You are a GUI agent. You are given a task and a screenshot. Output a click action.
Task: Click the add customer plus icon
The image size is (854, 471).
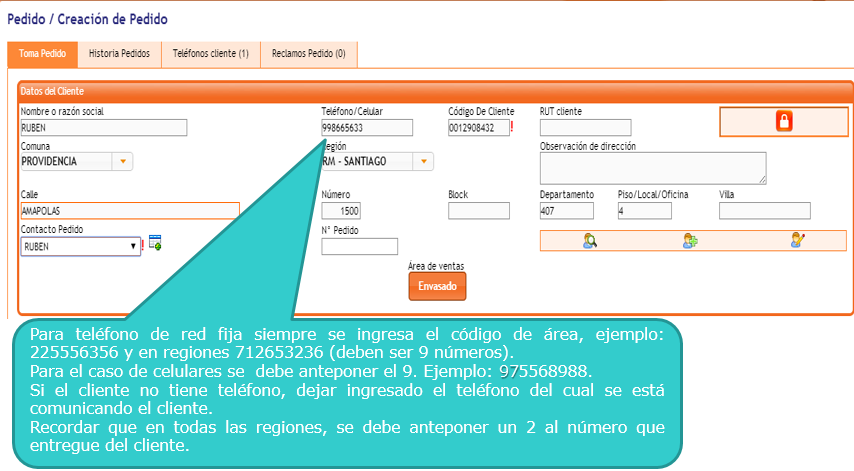690,241
